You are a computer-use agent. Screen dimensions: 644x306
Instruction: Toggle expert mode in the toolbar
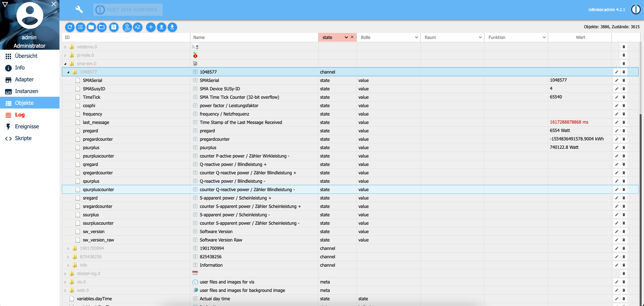[x=127, y=27]
